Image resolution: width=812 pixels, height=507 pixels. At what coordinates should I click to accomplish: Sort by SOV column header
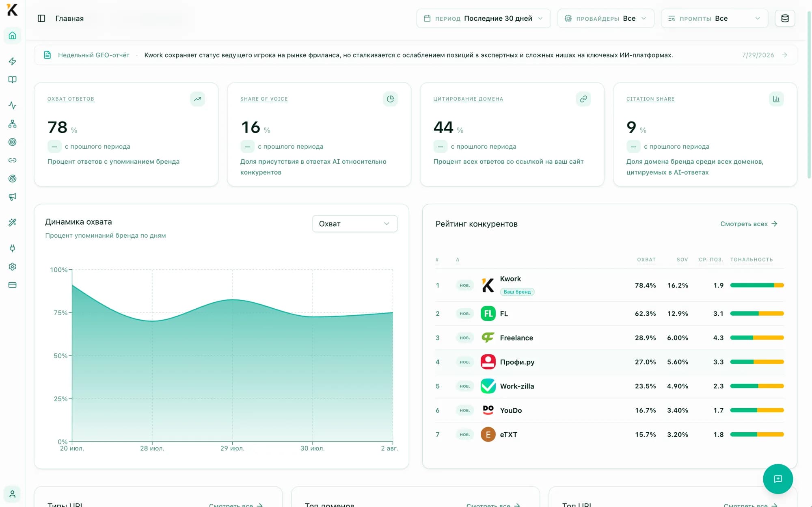[682, 259]
